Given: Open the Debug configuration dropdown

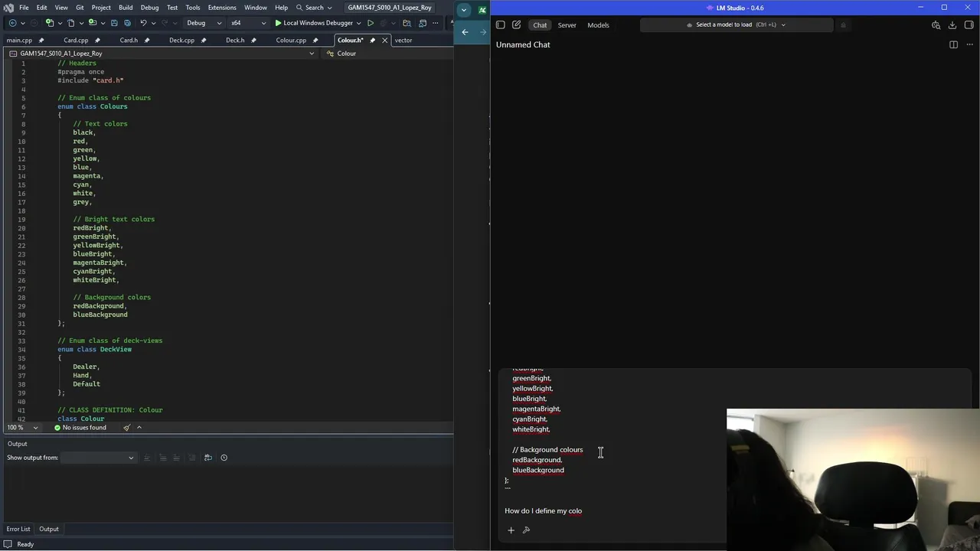Looking at the screenshot, I should coord(204,23).
